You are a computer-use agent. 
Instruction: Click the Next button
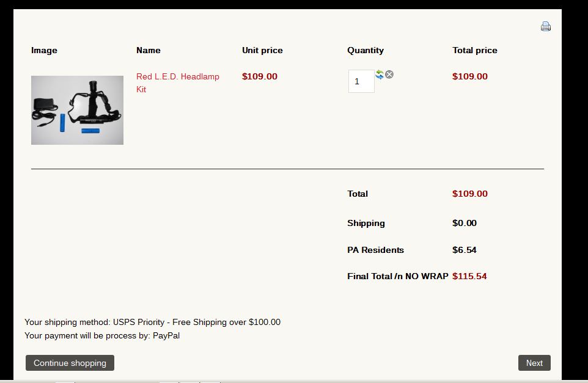tap(534, 363)
